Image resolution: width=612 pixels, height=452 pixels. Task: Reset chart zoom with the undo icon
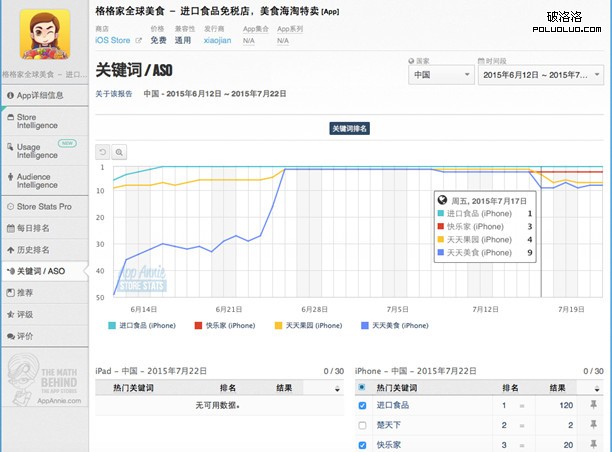coord(103,152)
